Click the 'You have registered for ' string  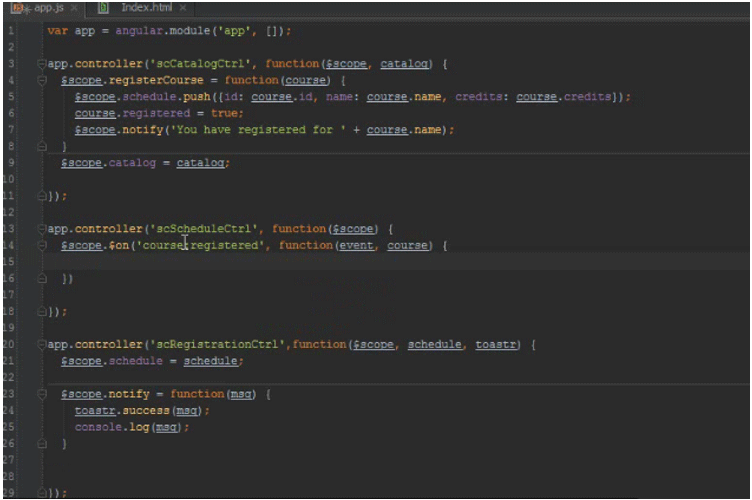pyautogui.click(x=258, y=130)
